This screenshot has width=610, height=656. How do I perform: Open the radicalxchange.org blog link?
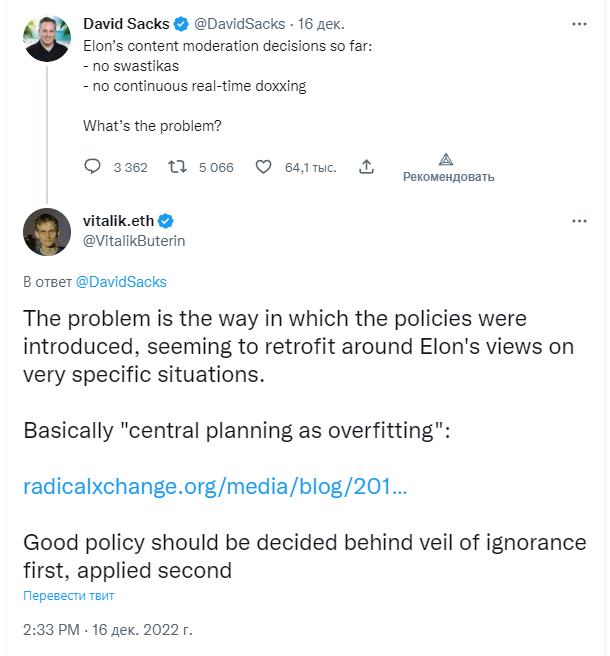click(x=215, y=487)
